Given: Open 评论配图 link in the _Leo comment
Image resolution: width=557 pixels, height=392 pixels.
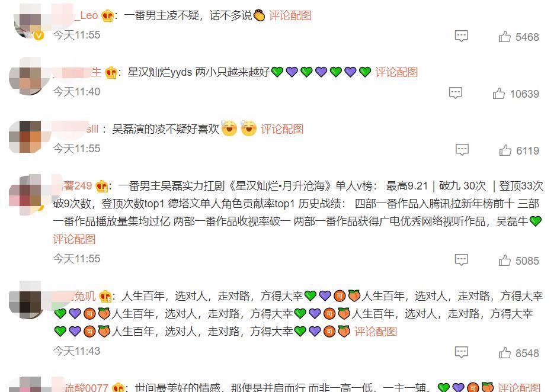Looking at the screenshot, I should [x=290, y=15].
